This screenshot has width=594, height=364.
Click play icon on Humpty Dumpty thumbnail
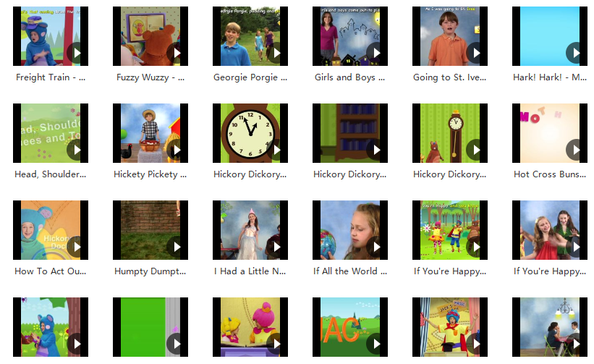pos(177,247)
